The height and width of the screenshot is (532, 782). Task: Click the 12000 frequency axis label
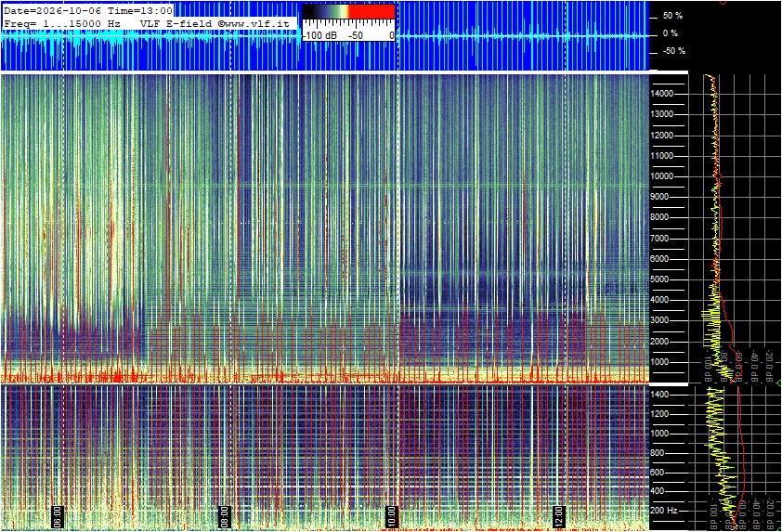pyautogui.click(x=662, y=136)
